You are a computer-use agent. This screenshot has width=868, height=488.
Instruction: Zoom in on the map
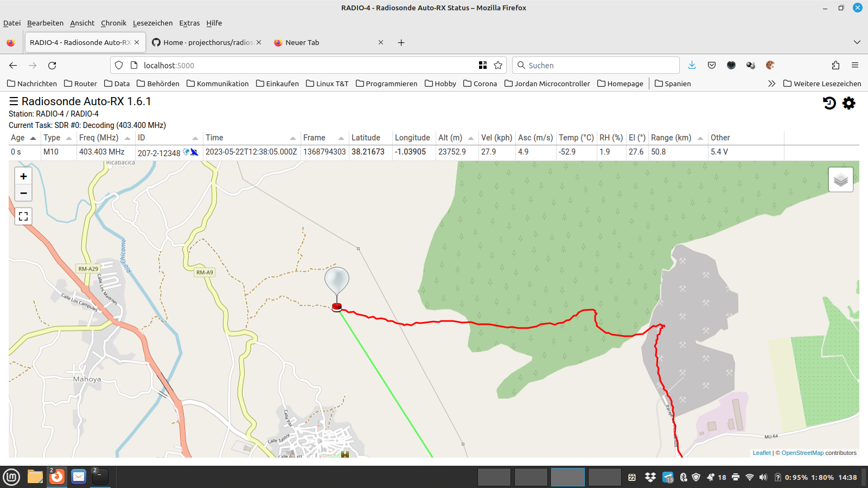point(23,176)
